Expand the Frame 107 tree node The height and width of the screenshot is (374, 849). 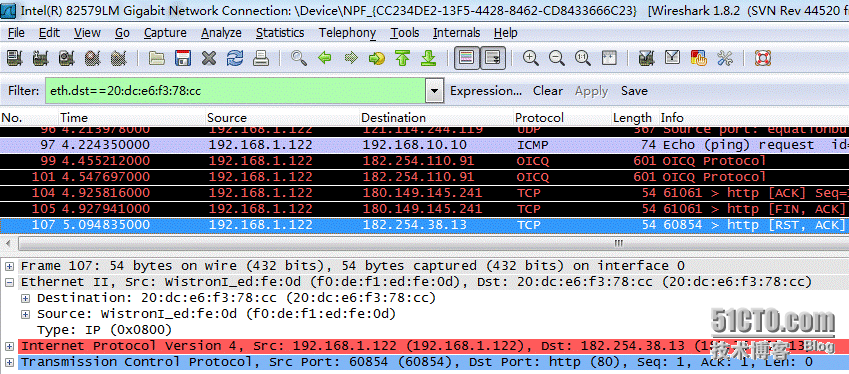pyautogui.click(x=9, y=266)
